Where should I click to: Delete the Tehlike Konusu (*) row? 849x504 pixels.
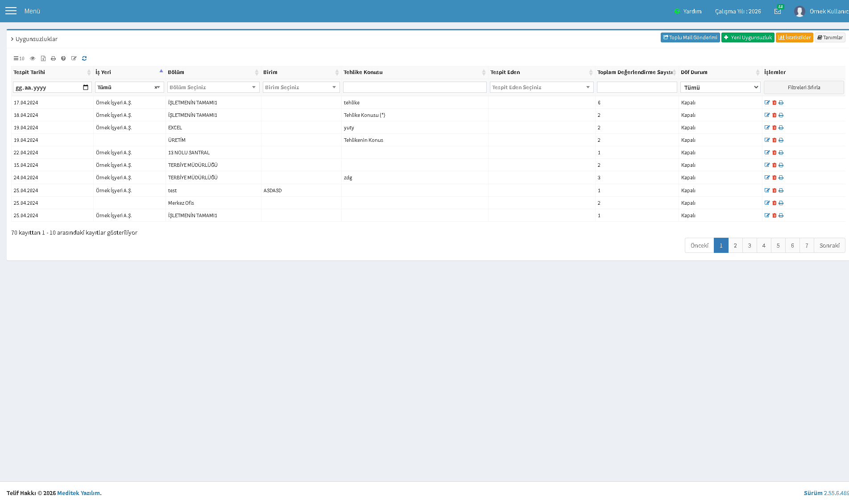pyautogui.click(x=774, y=115)
